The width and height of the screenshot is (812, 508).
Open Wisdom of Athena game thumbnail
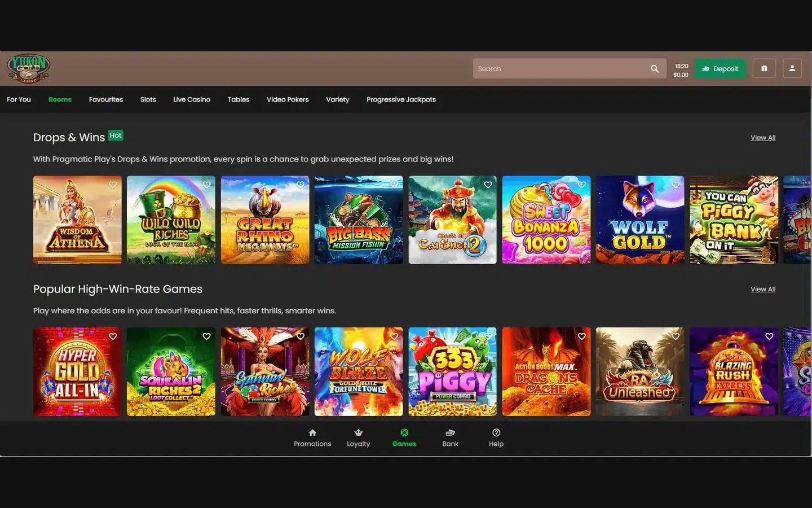pos(77,220)
